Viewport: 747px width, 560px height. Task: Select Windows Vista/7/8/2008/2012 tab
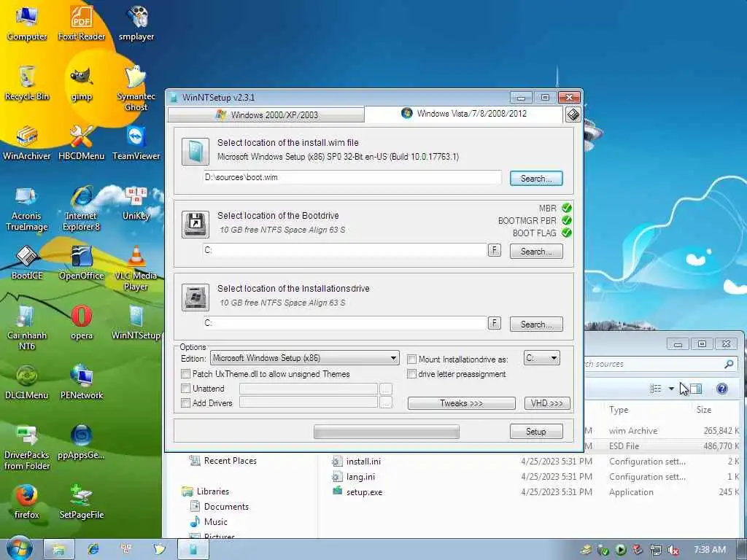(x=464, y=113)
